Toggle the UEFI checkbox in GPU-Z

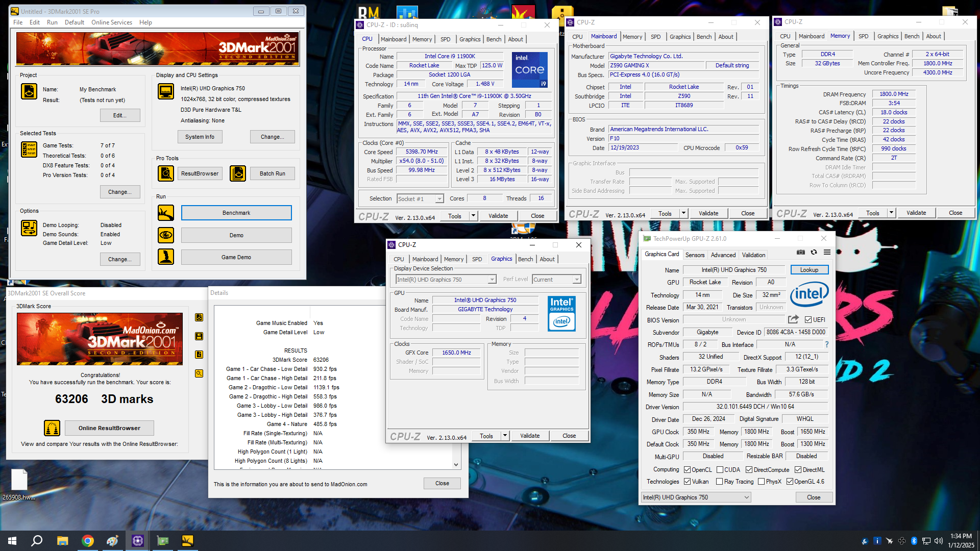pos(808,320)
